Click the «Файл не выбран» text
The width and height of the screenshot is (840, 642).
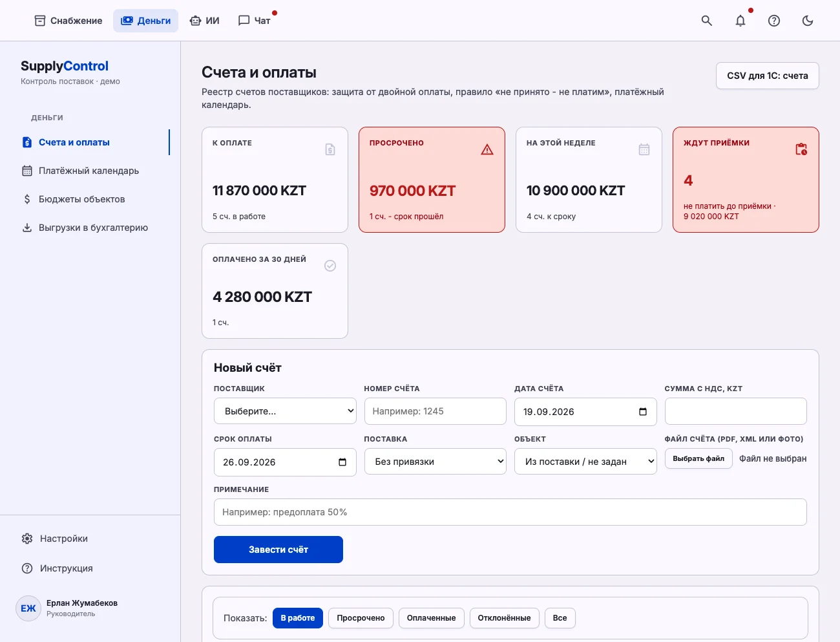click(x=773, y=458)
